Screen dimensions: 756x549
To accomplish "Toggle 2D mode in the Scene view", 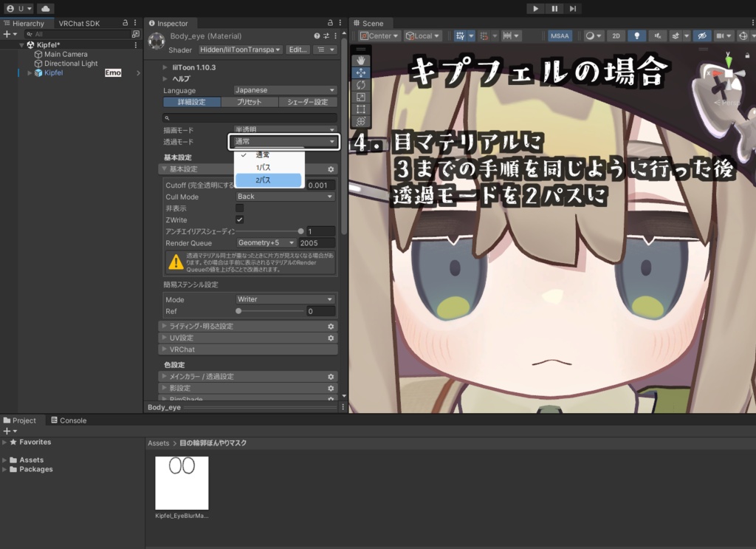I will [x=616, y=35].
